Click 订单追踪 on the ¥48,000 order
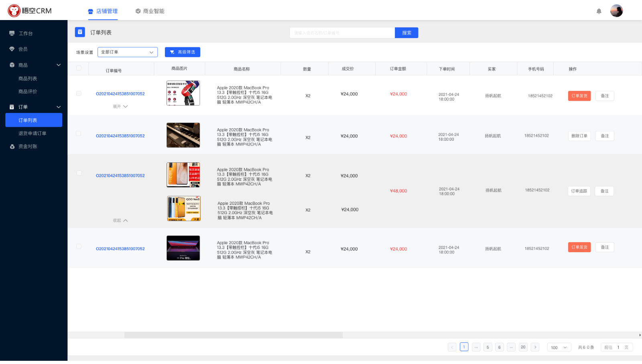The height and width of the screenshot is (364, 642). coord(579,191)
